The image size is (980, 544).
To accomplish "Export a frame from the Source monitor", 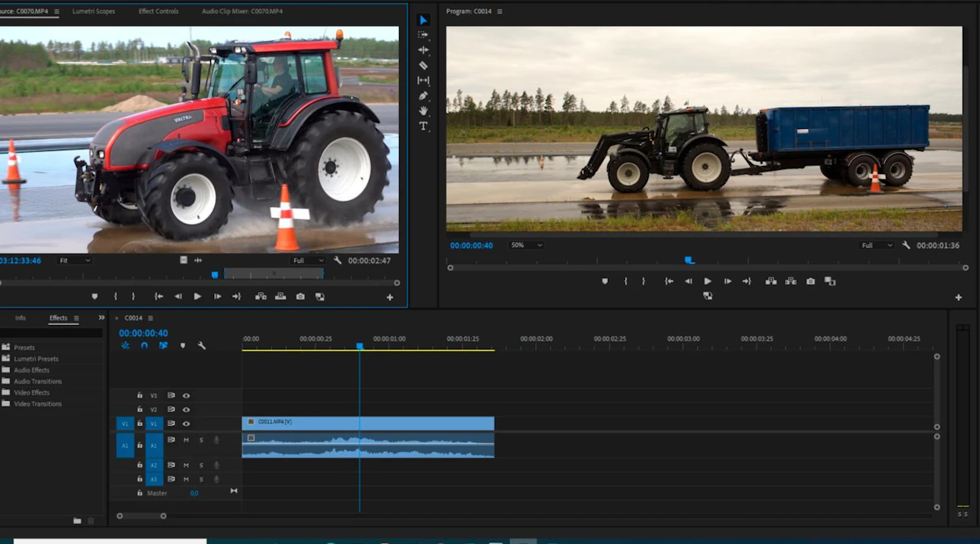I will click(300, 297).
